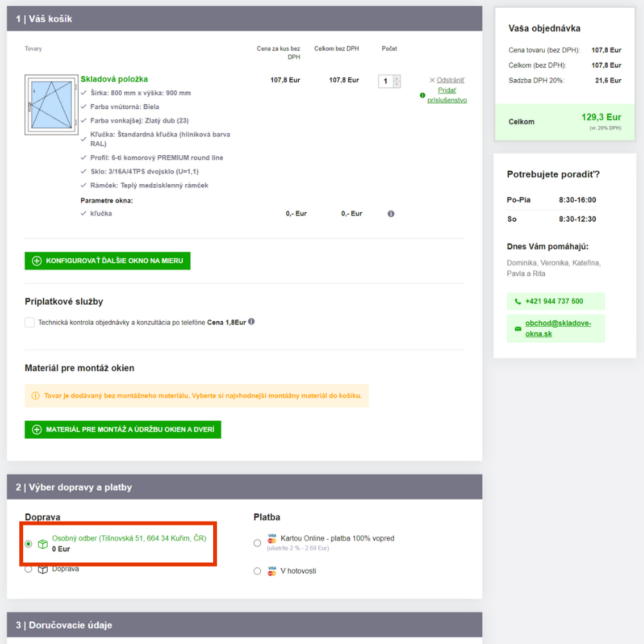
Task: Click the envelope icon by the email address
Action: click(518, 328)
